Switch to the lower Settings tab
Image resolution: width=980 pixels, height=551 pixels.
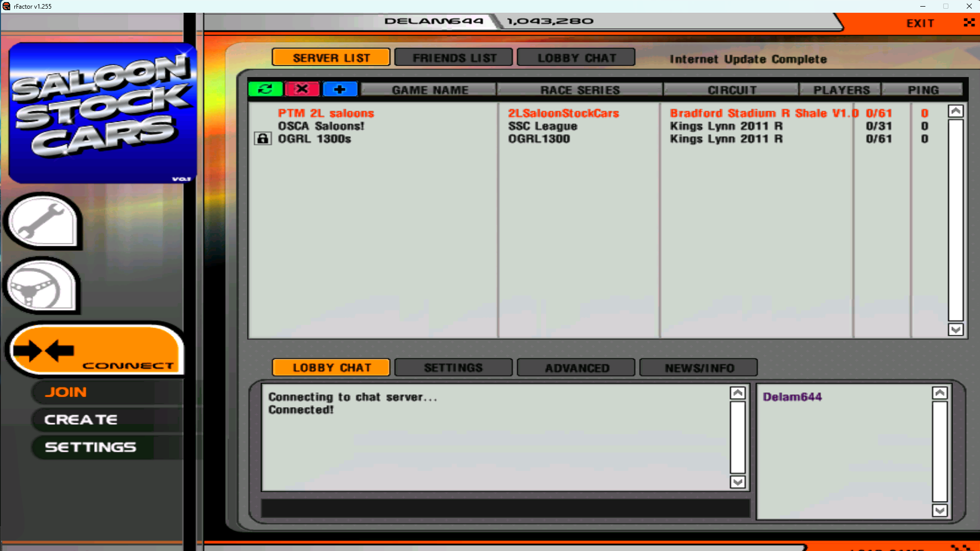tap(454, 367)
